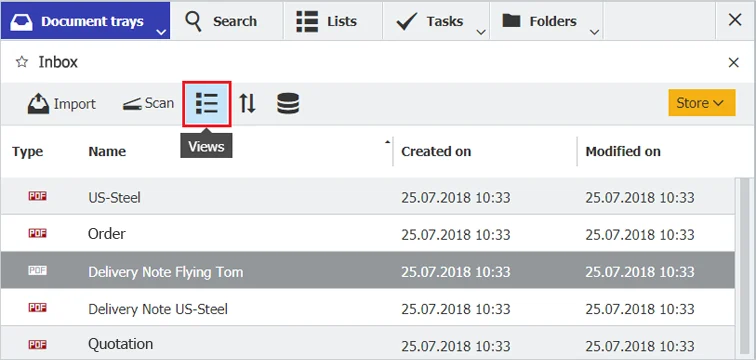756x360 pixels.
Task: Click the database stack icon
Action: pos(288,104)
